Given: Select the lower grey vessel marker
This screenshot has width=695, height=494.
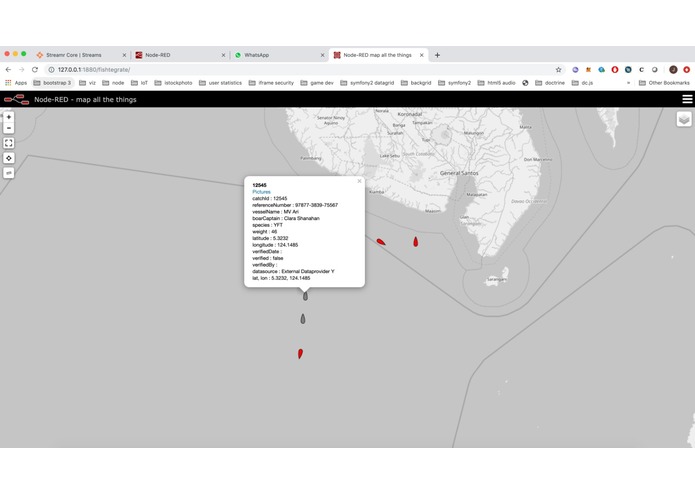Looking at the screenshot, I should 303,319.
